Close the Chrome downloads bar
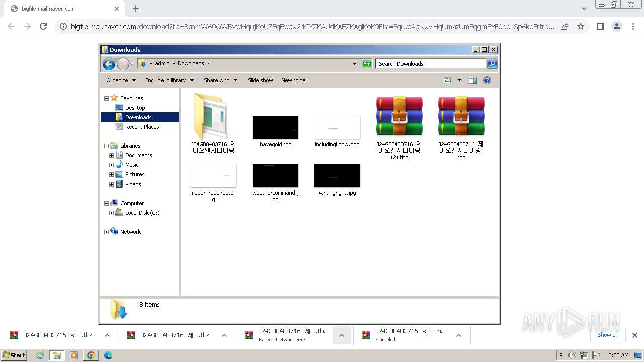Image resolution: width=644 pixels, height=362 pixels. click(635, 335)
